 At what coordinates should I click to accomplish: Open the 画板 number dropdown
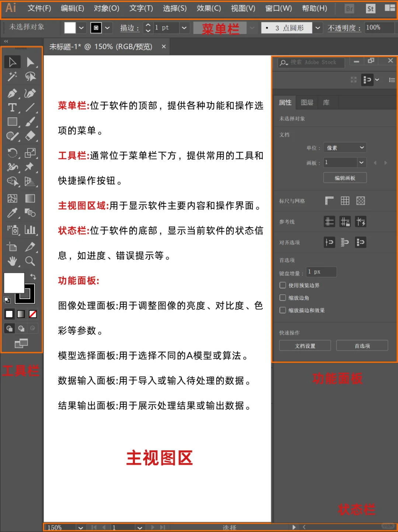point(362,163)
